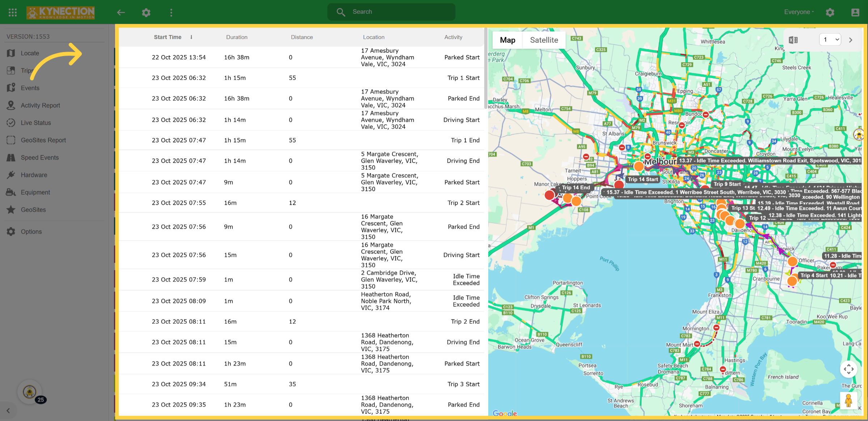Screen dimensions: 868x421
Task: Sort by Start Time column arrow
Action: click(x=191, y=37)
